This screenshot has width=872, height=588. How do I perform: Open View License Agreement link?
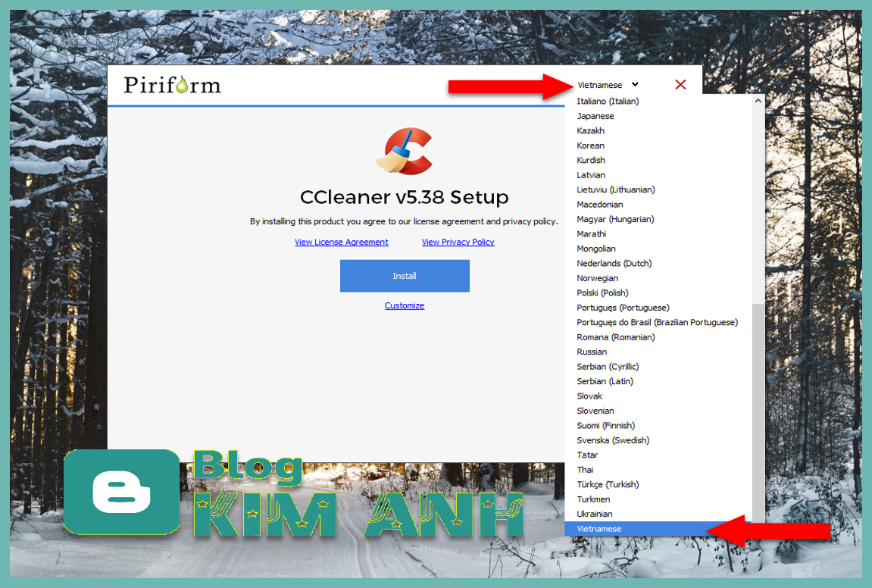click(342, 242)
